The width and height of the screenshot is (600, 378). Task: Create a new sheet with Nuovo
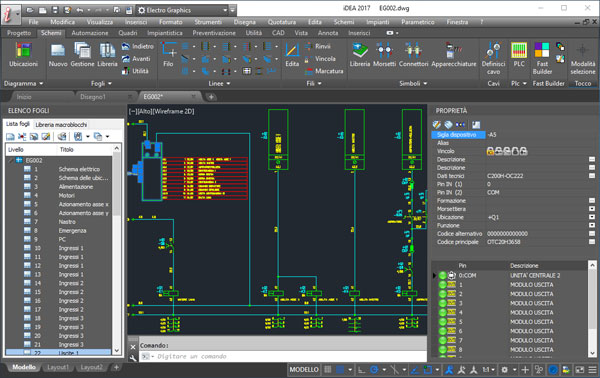[x=58, y=55]
